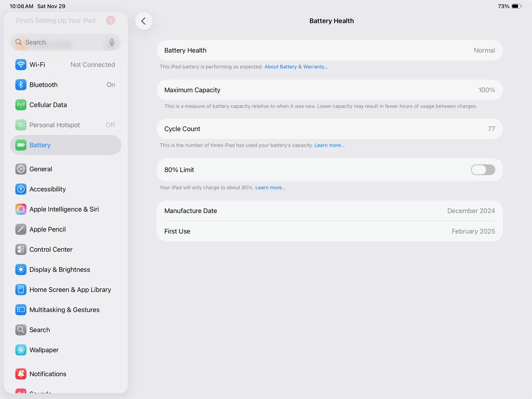Enable the 80% Limit switch
This screenshot has width=532, height=399.
[482, 170]
